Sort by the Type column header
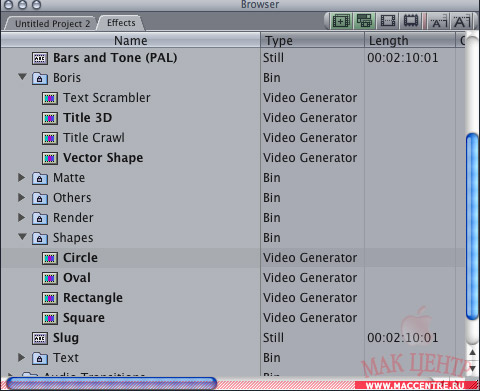 click(x=312, y=40)
